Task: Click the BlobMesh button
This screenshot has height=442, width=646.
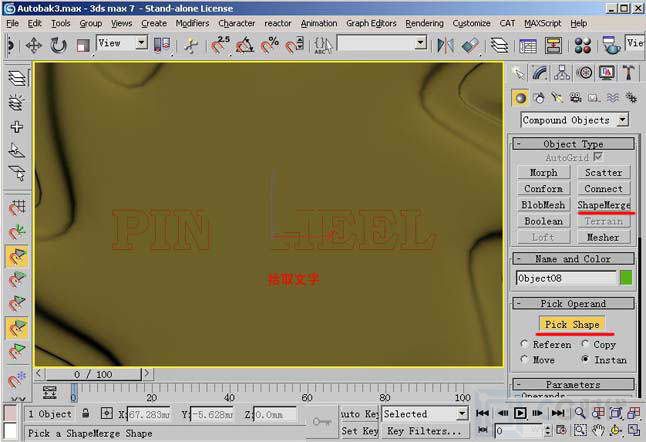Action: tap(543, 205)
